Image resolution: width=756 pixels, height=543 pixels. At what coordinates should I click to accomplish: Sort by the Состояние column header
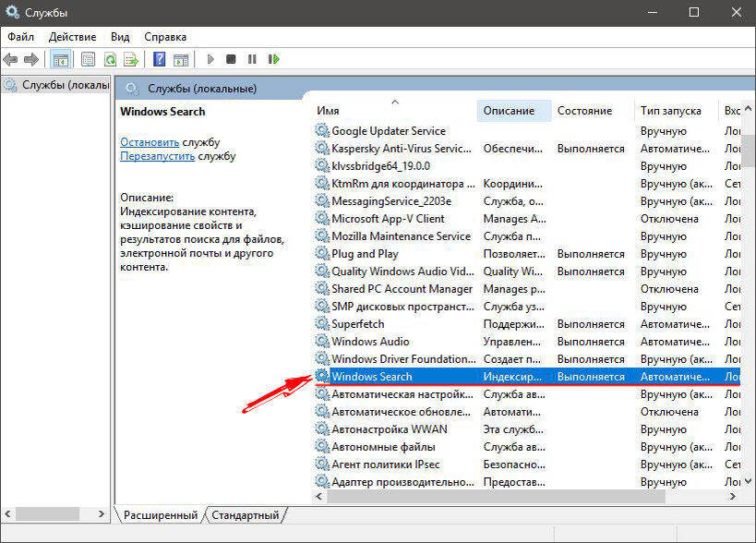(592, 111)
